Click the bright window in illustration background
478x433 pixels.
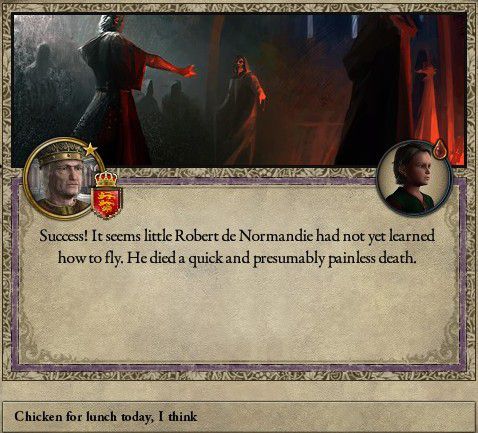pyautogui.click(x=310, y=27)
